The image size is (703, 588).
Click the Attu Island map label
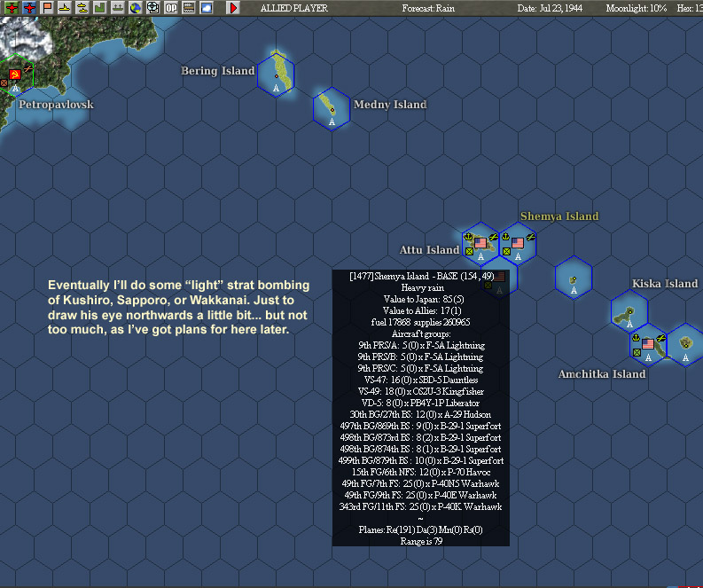(x=429, y=250)
